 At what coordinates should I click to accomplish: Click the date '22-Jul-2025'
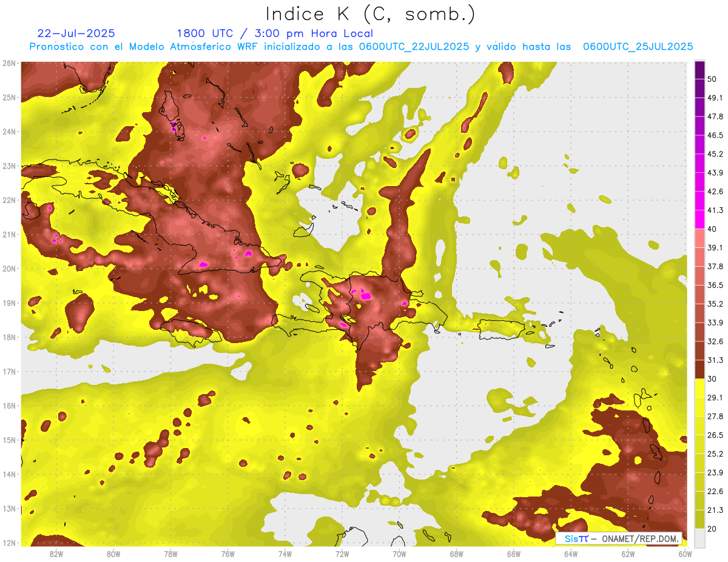pyautogui.click(x=76, y=33)
